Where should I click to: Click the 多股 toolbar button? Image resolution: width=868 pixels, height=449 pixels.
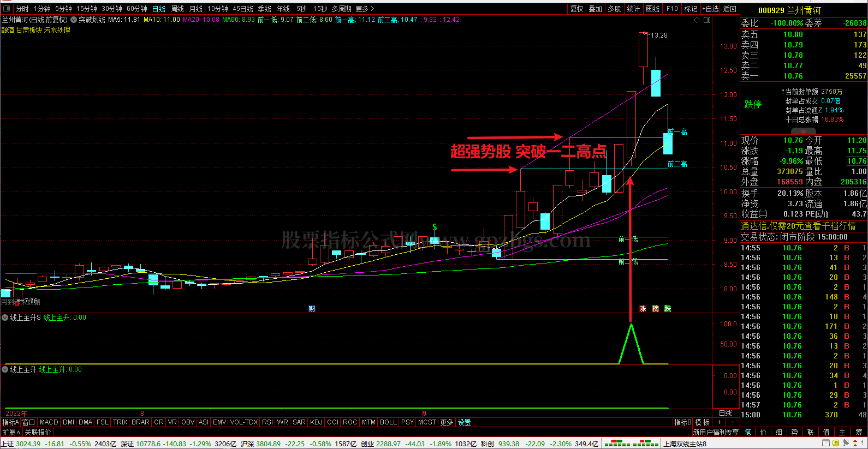click(614, 9)
